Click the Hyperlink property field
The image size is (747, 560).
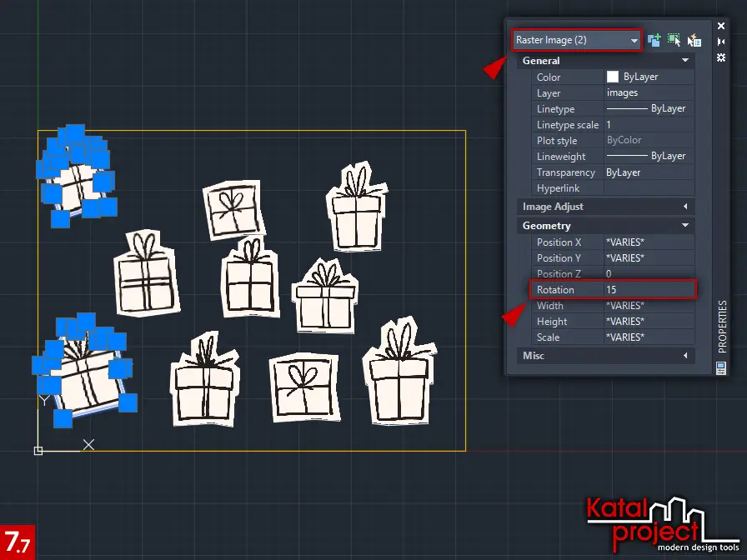(649, 188)
